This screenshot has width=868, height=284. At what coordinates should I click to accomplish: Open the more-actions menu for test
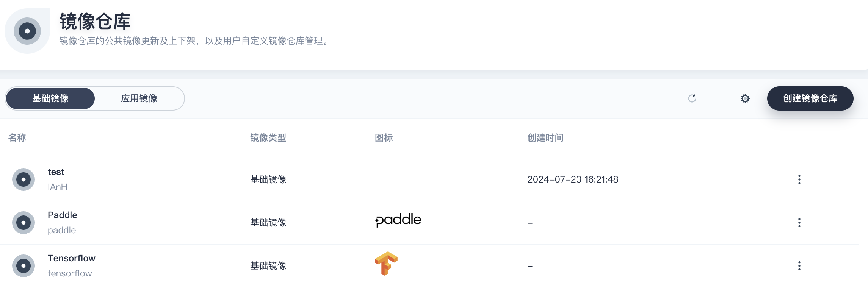[799, 179]
